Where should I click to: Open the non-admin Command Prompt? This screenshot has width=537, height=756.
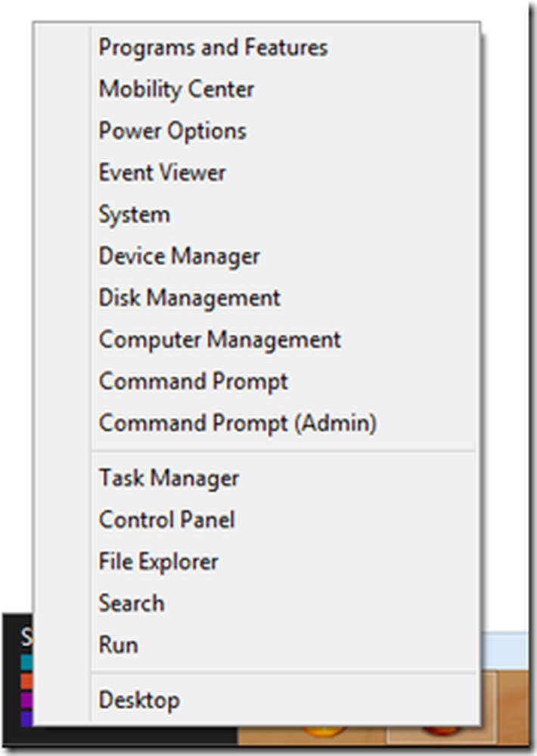coord(193,381)
